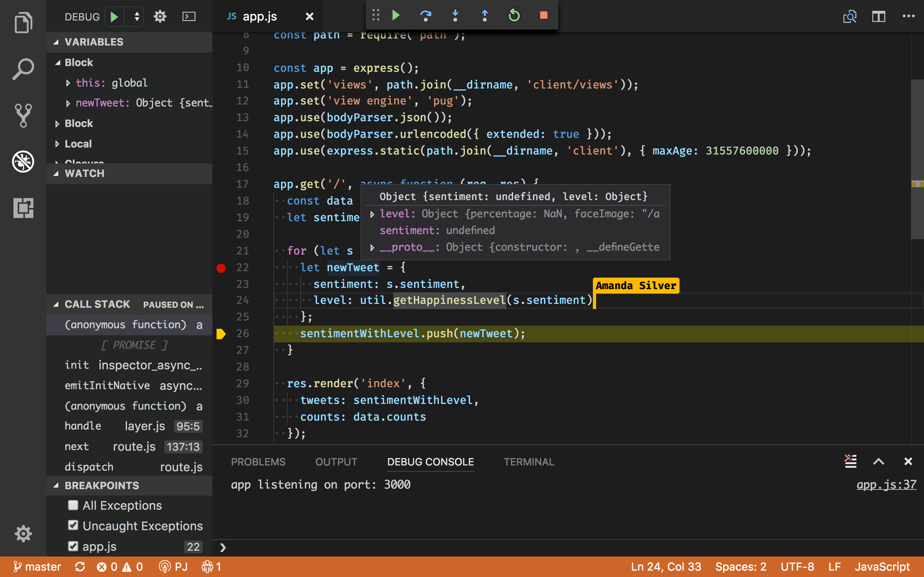Click the Step Into debug button
924x577 pixels.
click(x=455, y=15)
